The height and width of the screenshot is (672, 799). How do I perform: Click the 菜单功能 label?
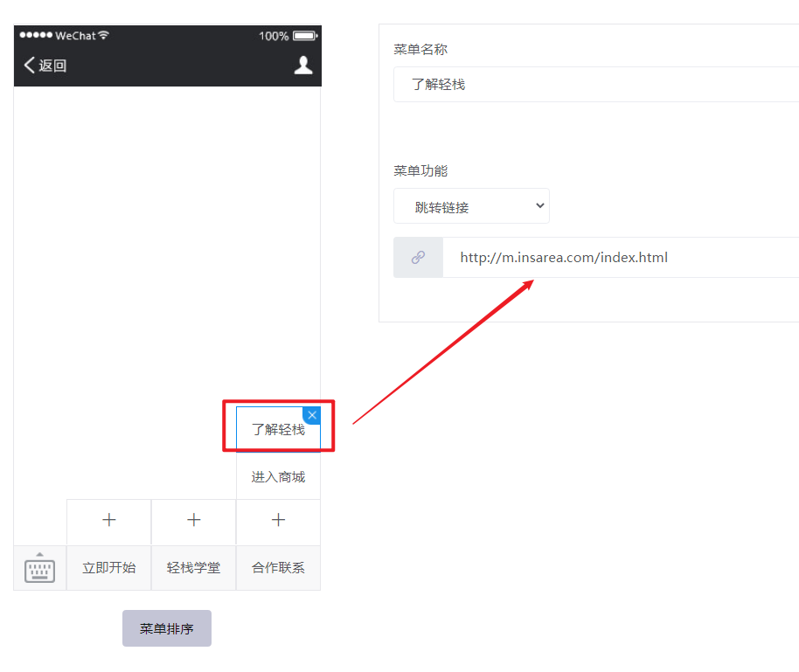coord(420,170)
